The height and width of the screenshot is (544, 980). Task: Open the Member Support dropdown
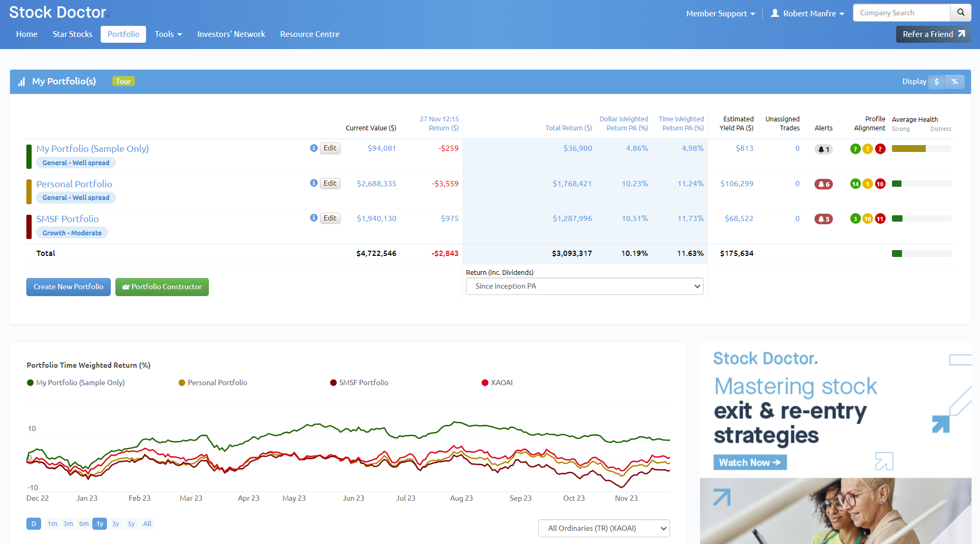click(720, 13)
